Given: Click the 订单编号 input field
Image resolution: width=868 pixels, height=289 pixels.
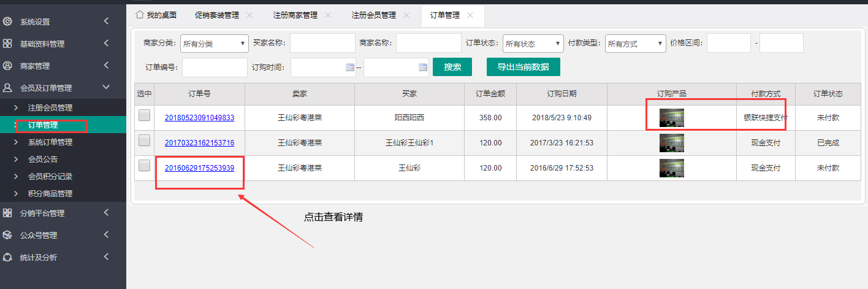Looking at the screenshot, I should pos(215,67).
